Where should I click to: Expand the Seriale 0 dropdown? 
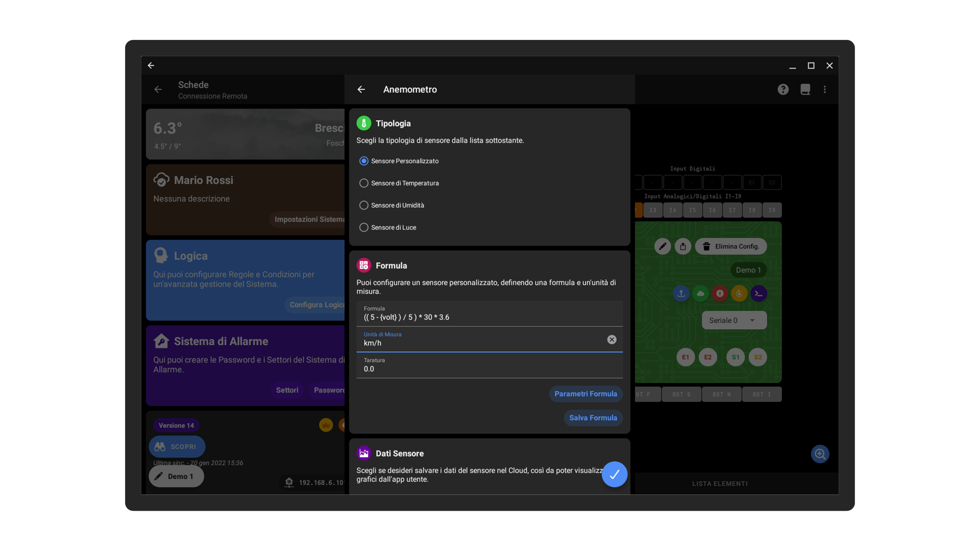coord(734,320)
